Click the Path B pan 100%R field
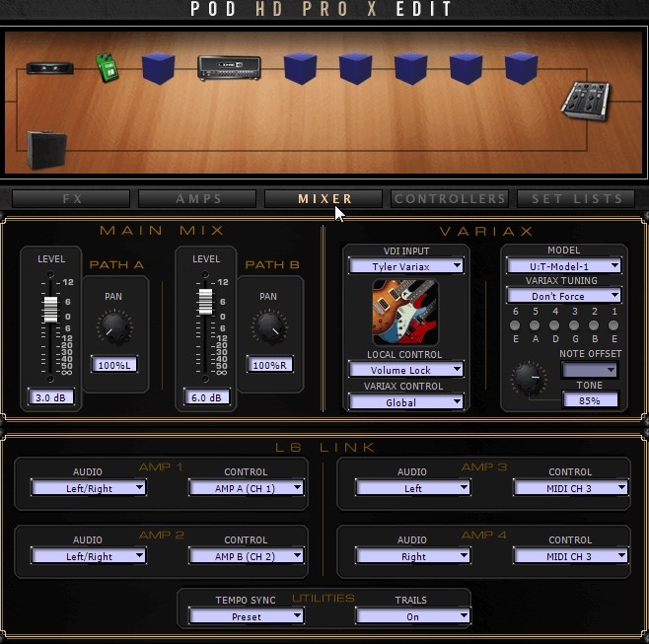Viewport: 649px width, 644px height. click(x=269, y=365)
